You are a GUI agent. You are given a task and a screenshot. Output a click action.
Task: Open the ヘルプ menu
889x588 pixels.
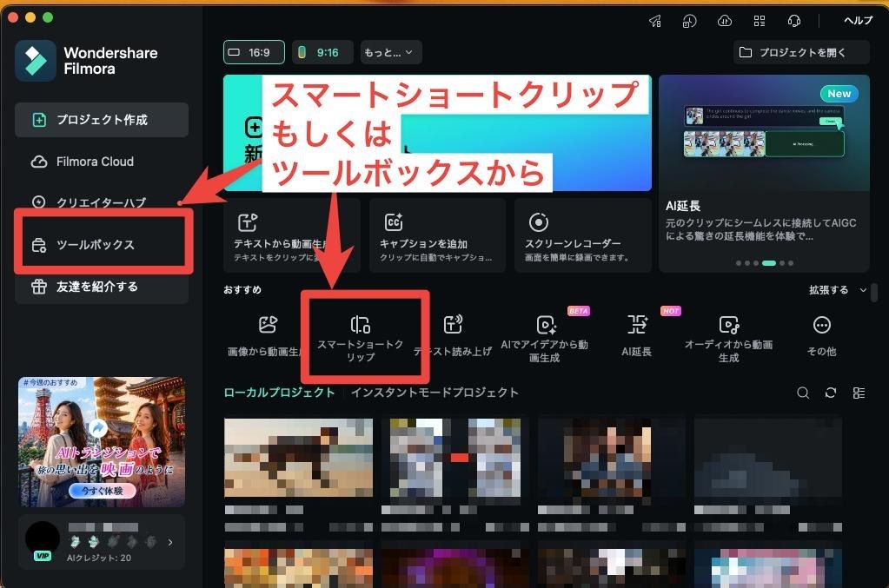click(858, 20)
